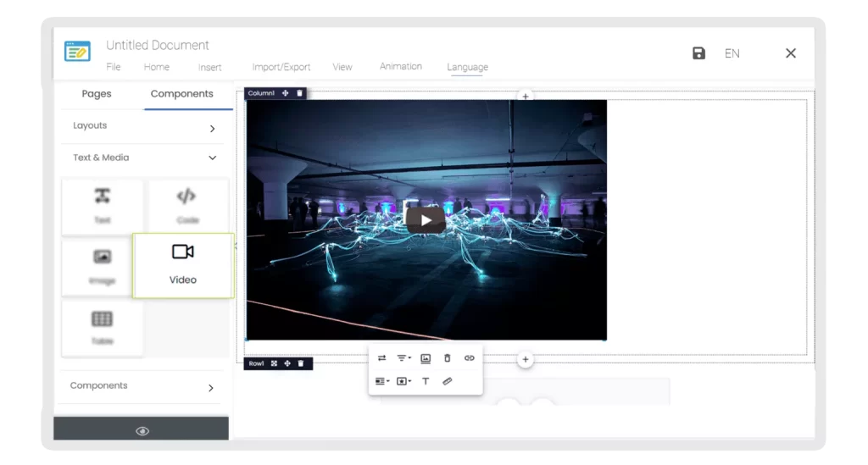868x465 pixels.
Task: Delete Column1 with its trash icon
Action: 299,93
